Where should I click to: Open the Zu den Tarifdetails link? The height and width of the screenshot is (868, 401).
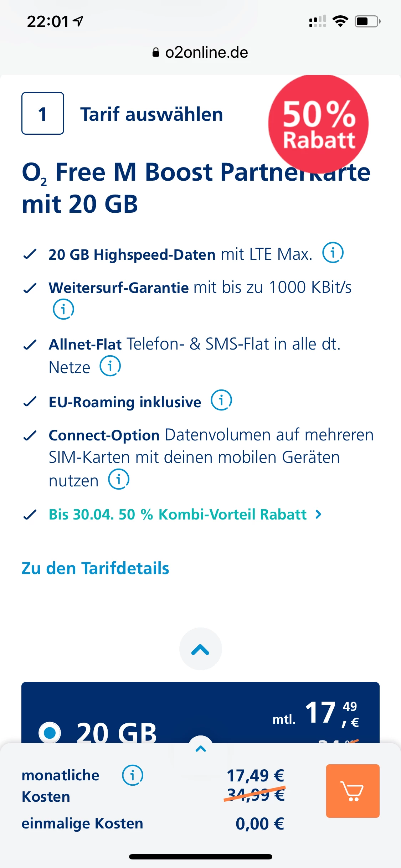tap(95, 568)
